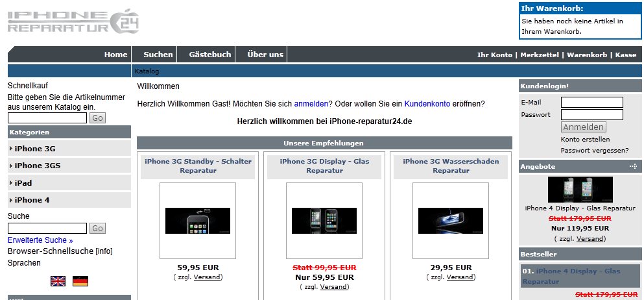Viewport: 644px width, 300px height.
Task: Click Go button for Schnellkauf
Action: click(x=97, y=118)
